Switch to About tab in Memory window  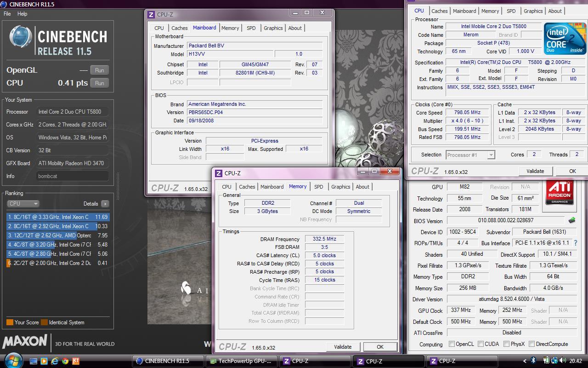tap(362, 187)
